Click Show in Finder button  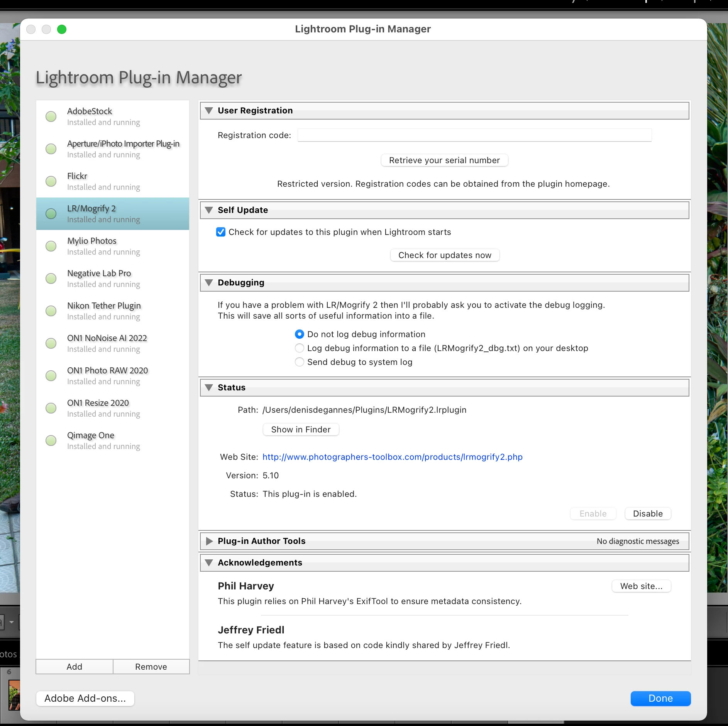301,429
